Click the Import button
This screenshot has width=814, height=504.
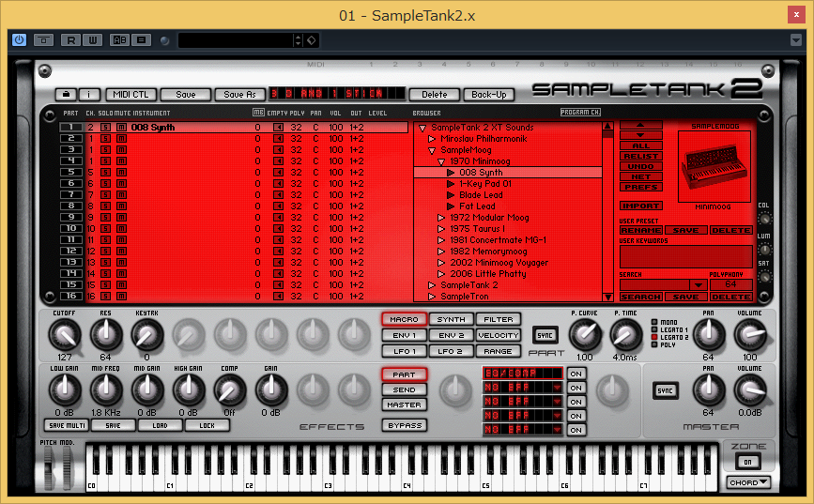tap(640, 206)
